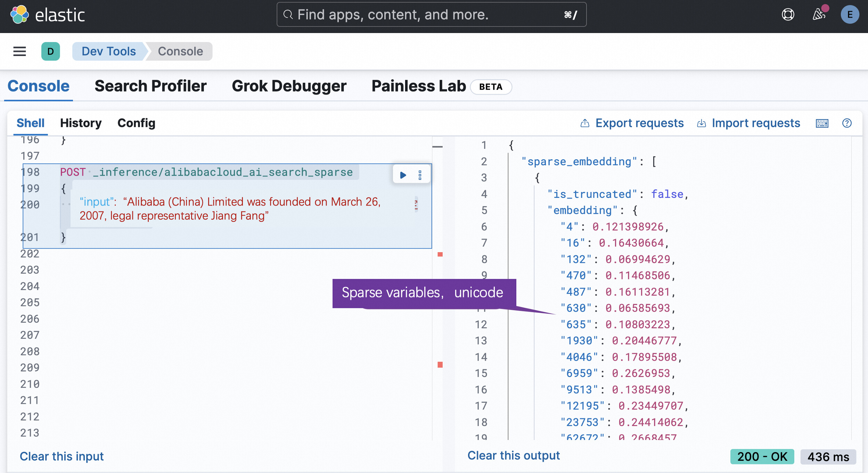This screenshot has height=473, width=868.
Task: Open the Painless Lab tab
Action: (418, 86)
